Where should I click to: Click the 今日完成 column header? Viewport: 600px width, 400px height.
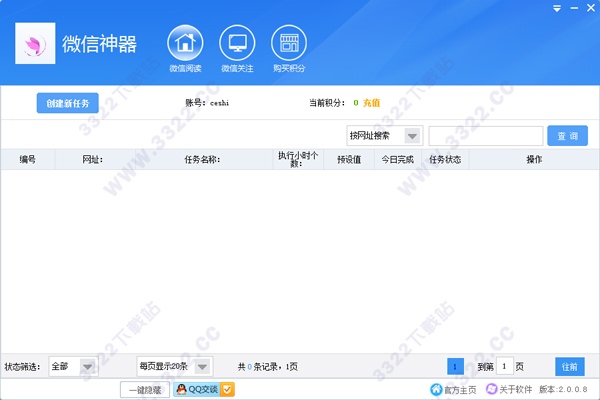click(397, 159)
